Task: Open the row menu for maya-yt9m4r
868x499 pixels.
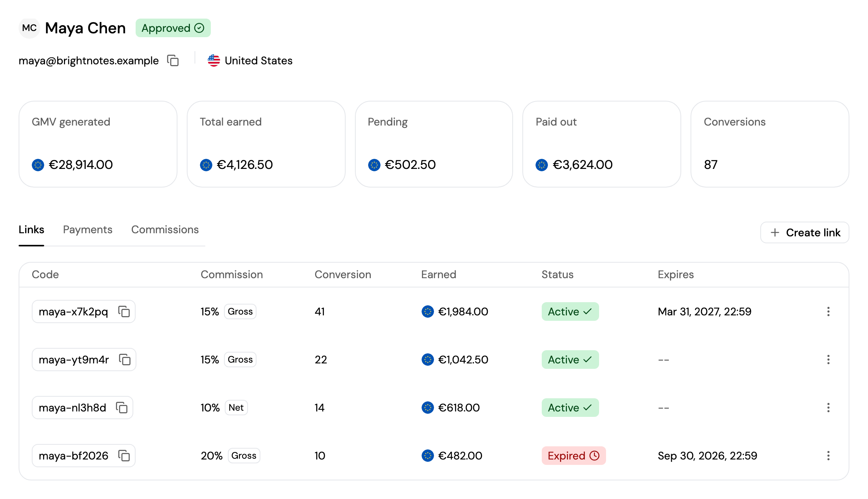Action: pyautogui.click(x=828, y=360)
